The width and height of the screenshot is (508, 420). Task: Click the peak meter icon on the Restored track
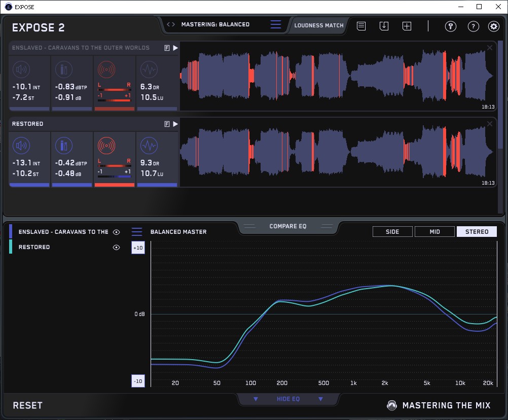(64, 146)
